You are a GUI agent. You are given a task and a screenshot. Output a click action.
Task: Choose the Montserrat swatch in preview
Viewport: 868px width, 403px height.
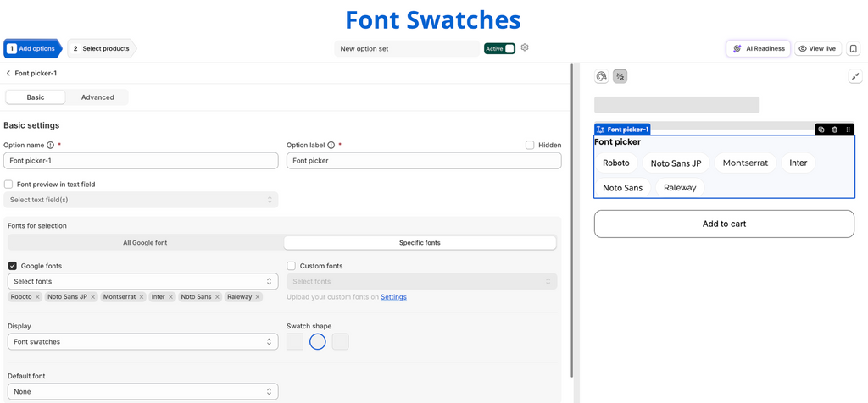[x=745, y=163]
